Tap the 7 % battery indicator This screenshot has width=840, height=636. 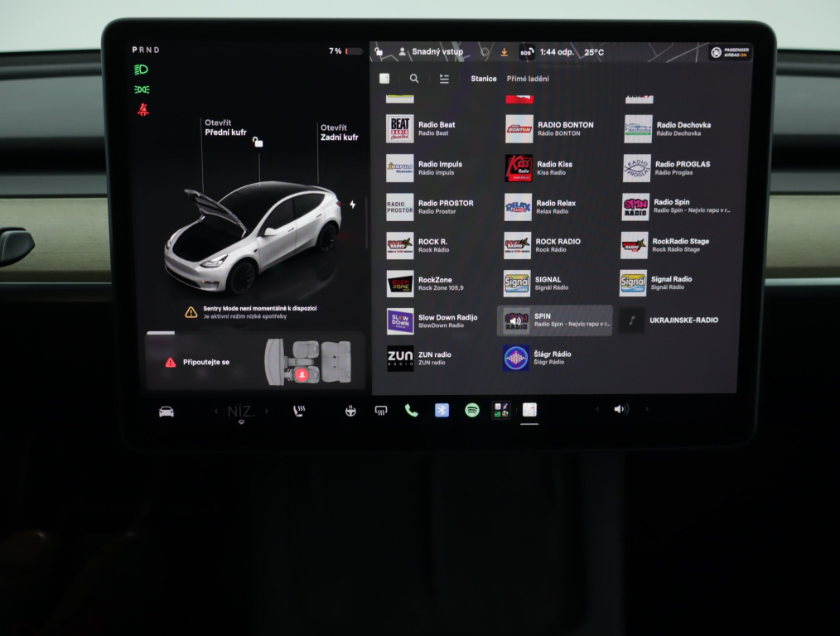tap(345, 51)
